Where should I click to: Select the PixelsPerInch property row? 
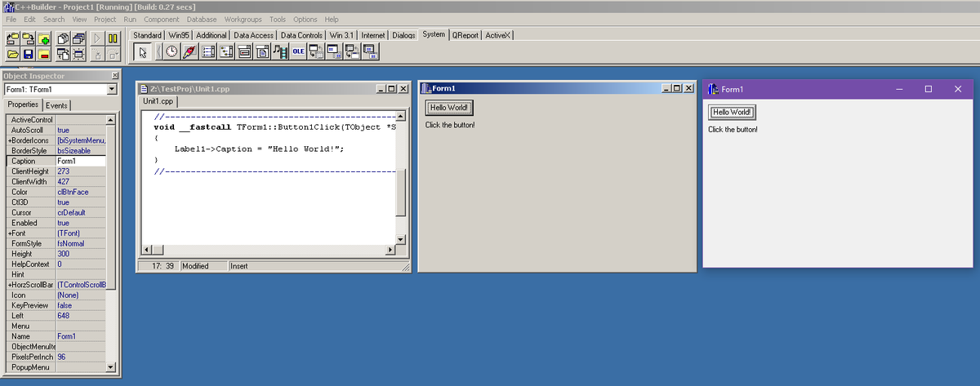click(56, 357)
